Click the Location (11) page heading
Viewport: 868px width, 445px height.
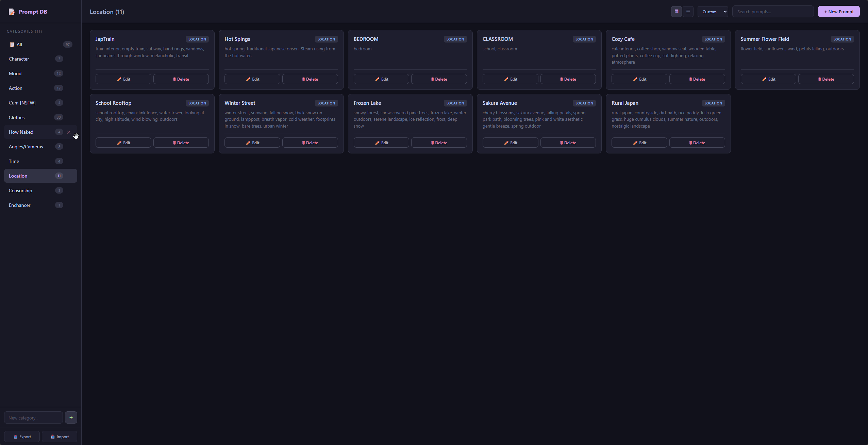pos(107,12)
